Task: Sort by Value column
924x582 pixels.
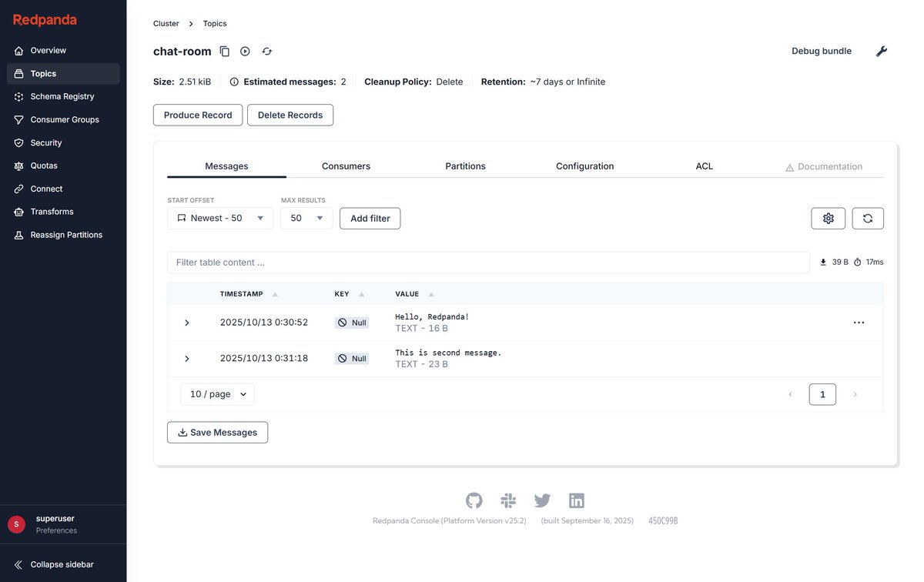Action: [x=415, y=294]
